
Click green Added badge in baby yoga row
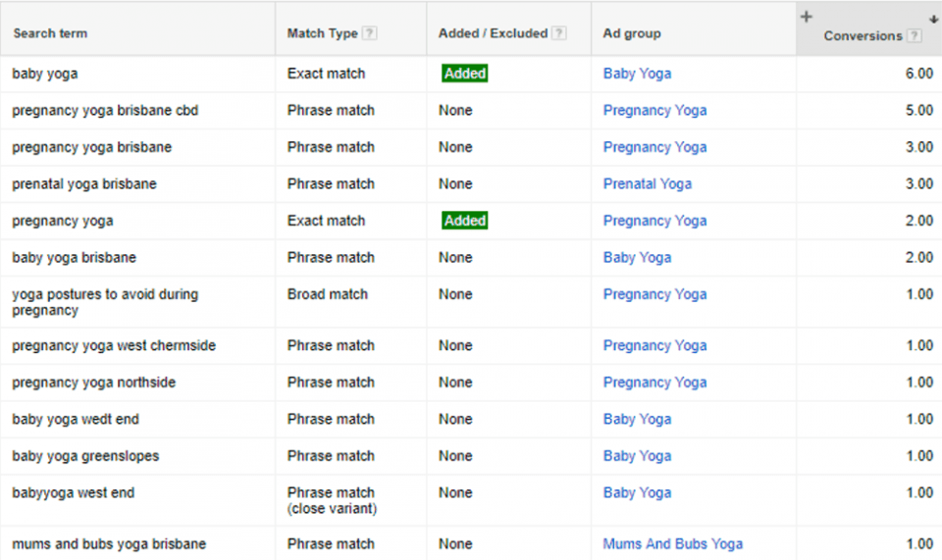(464, 74)
